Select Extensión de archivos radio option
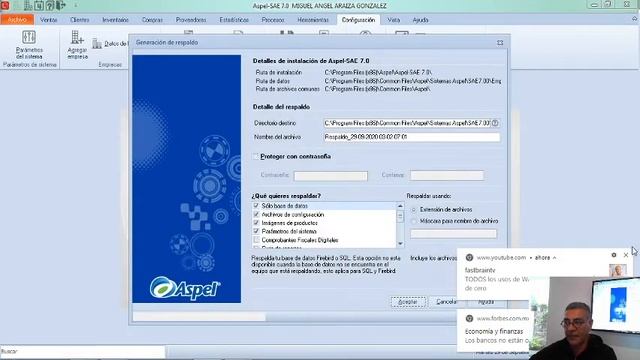 pyautogui.click(x=414, y=210)
